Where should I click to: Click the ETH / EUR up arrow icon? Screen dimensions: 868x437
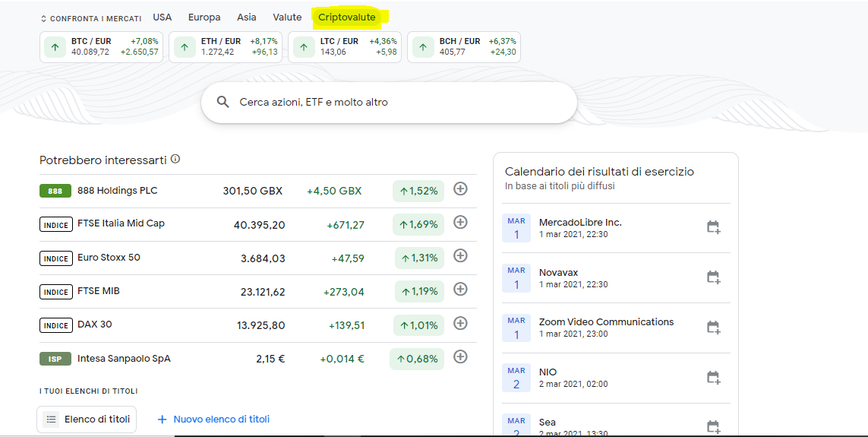pyautogui.click(x=185, y=47)
